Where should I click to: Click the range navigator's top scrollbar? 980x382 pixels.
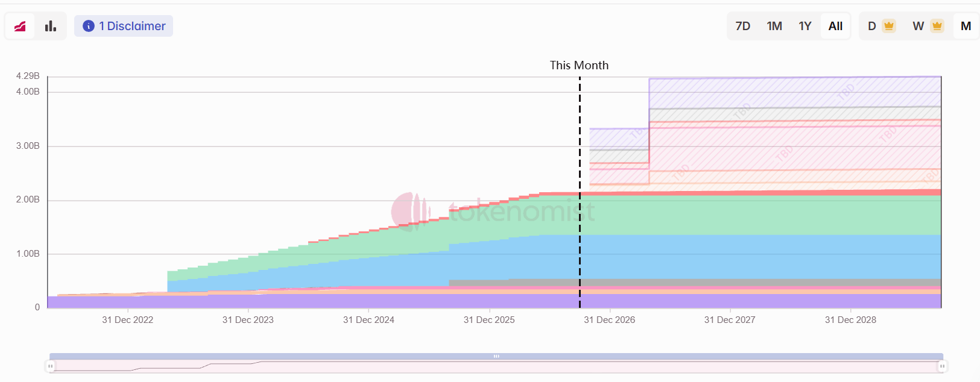pos(496,356)
